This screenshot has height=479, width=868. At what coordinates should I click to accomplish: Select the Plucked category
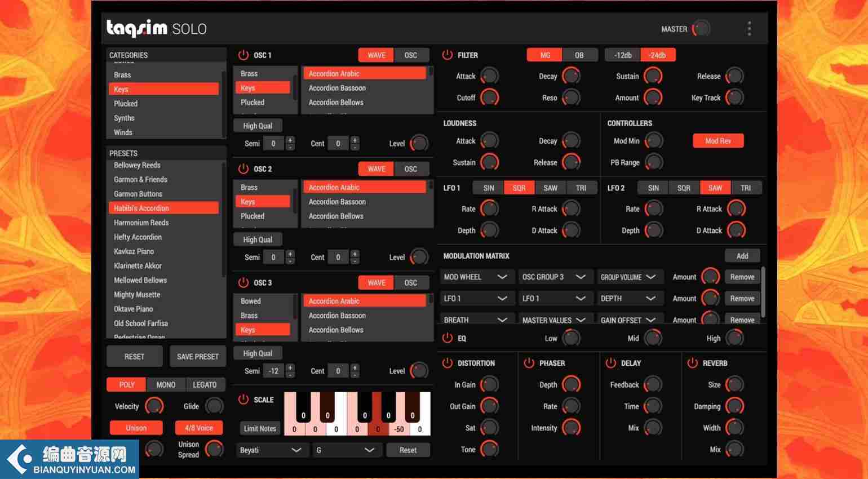163,104
